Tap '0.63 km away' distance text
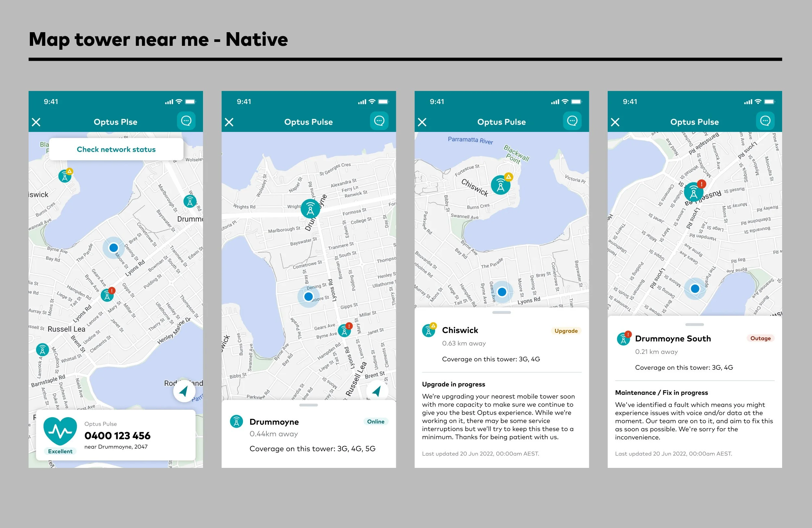This screenshot has width=812, height=528. 464,343
